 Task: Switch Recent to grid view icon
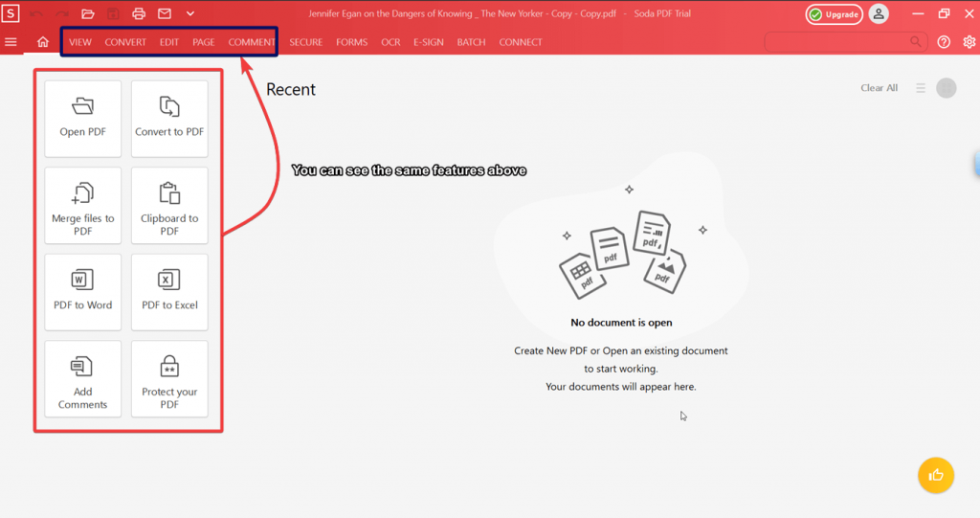click(x=947, y=88)
